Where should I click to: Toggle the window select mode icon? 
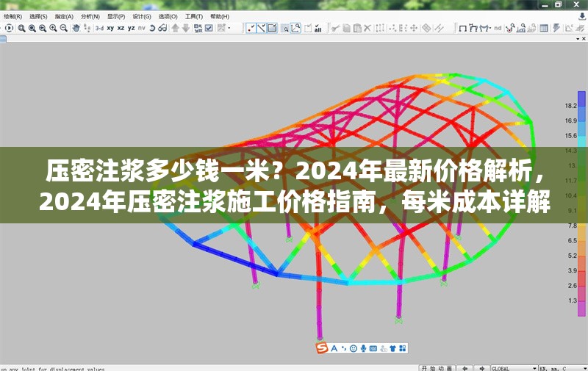272,28
